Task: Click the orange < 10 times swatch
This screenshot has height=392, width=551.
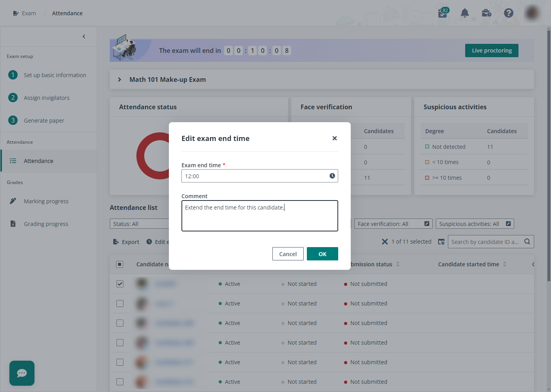Action: (x=427, y=162)
